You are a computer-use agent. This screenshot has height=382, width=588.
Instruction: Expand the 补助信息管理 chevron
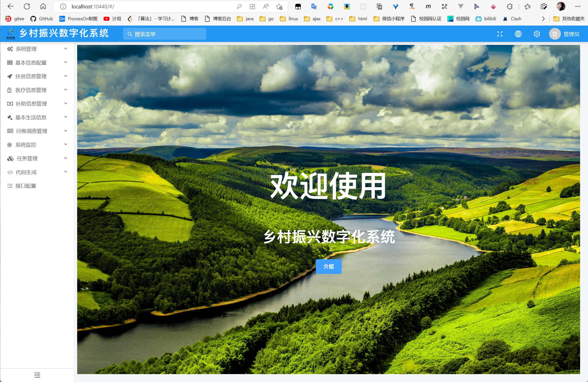[x=66, y=104]
